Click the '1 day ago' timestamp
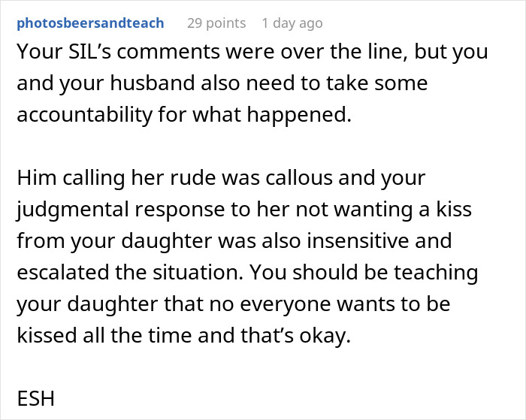Image resolution: width=526 pixels, height=420 pixels. (292, 23)
